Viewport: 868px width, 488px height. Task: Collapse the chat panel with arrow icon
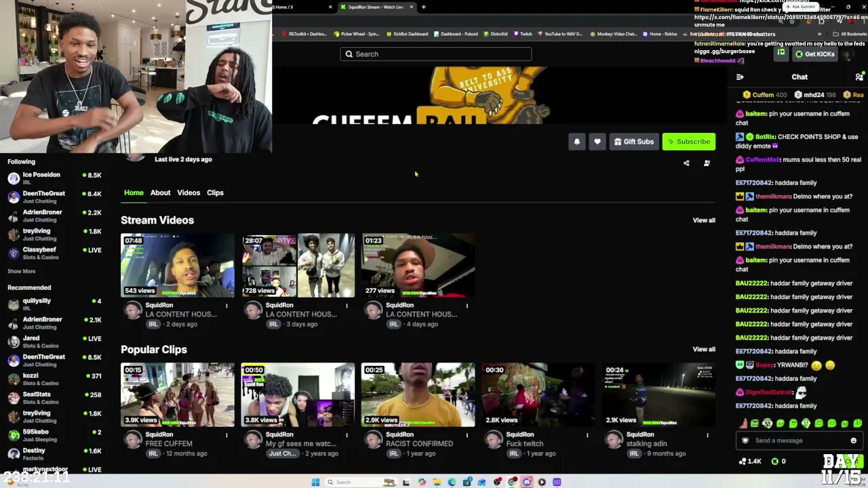740,77
